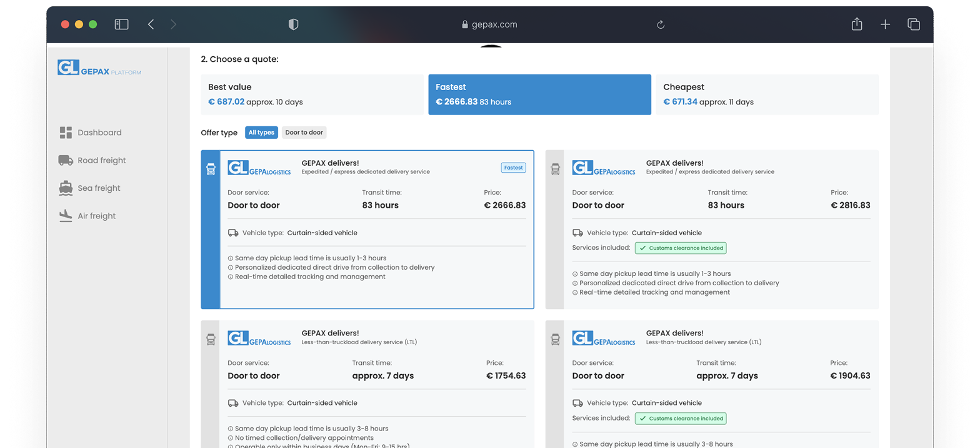The image size is (980, 448).
Task: Select the Cheapest quote option
Action: tap(767, 94)
